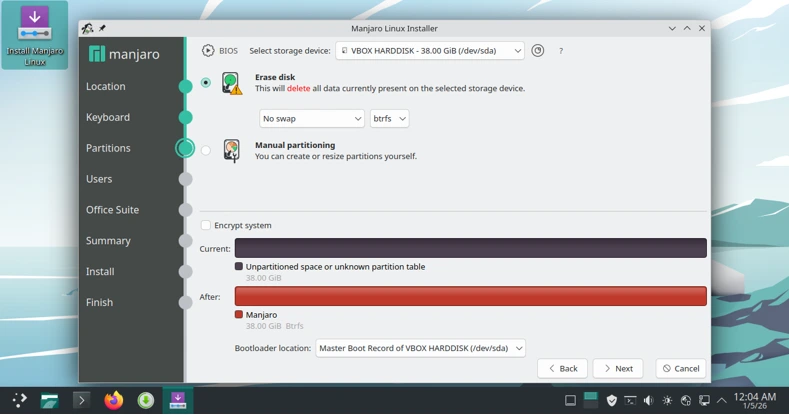Open the storage device dropdown
The image size is (789, 415).
[x=430, y=51]
